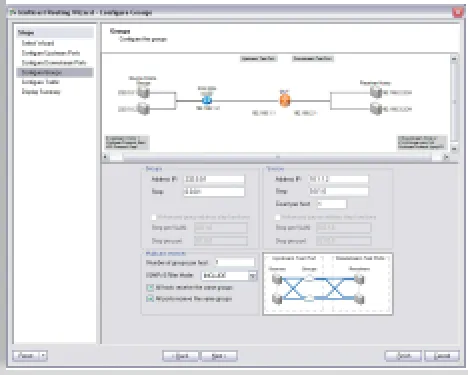Image resolution: width=468 pixels, height=375 pixels.
Task: Click the Finish button
Action: (403, 356)
